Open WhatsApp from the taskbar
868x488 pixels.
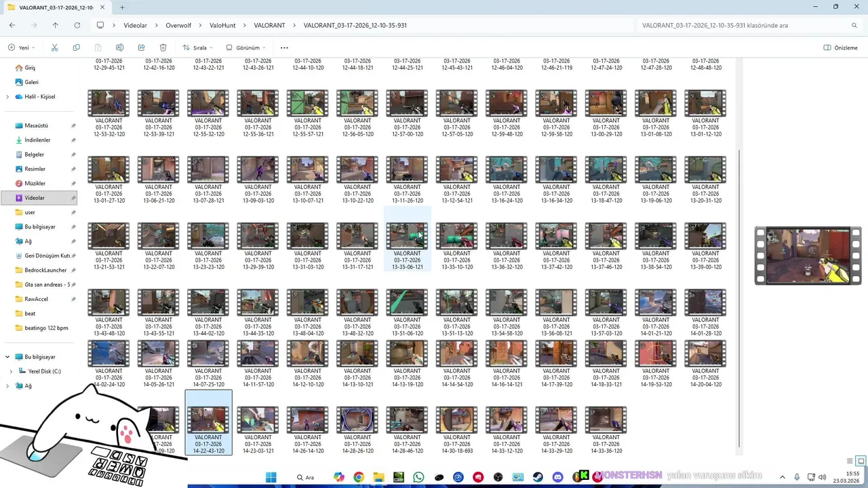click(418, 477)
